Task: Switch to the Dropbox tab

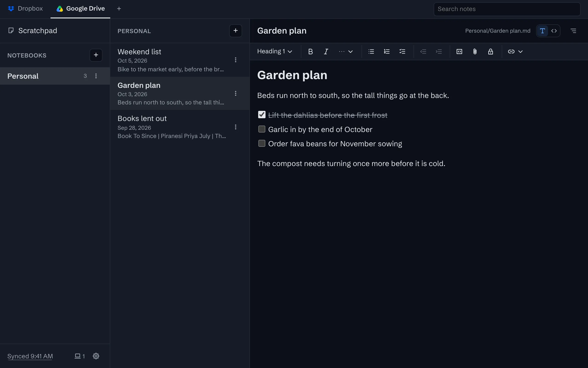Action: point(25,9)
